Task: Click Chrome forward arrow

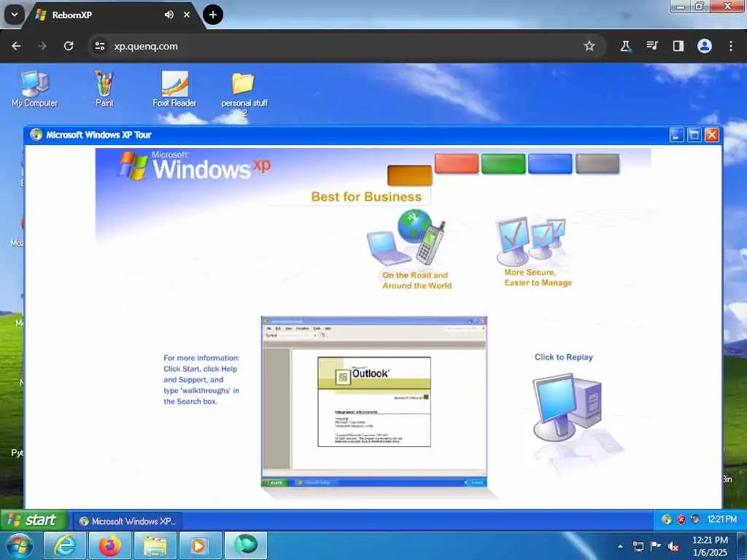Action: coord(42,46)
